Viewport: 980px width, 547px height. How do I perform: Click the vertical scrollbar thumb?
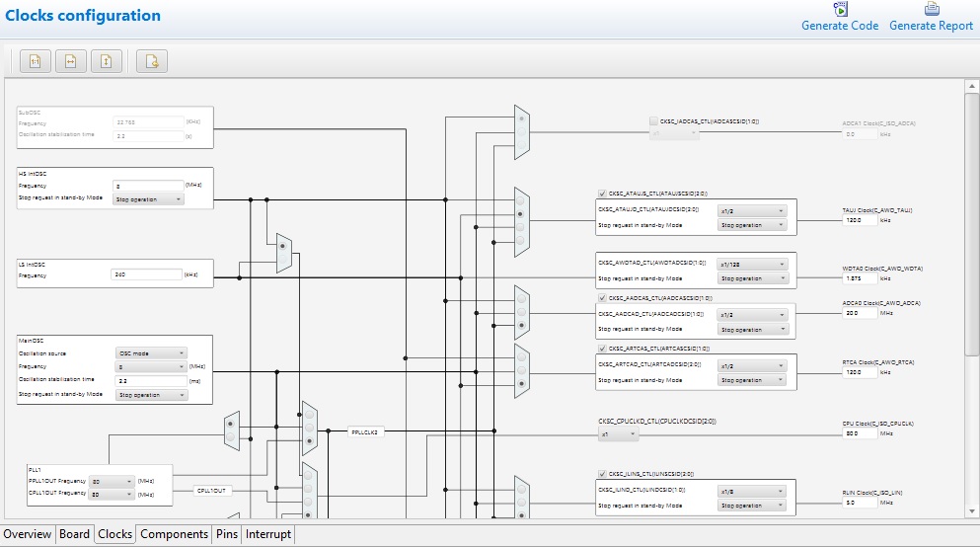point(971,225)
